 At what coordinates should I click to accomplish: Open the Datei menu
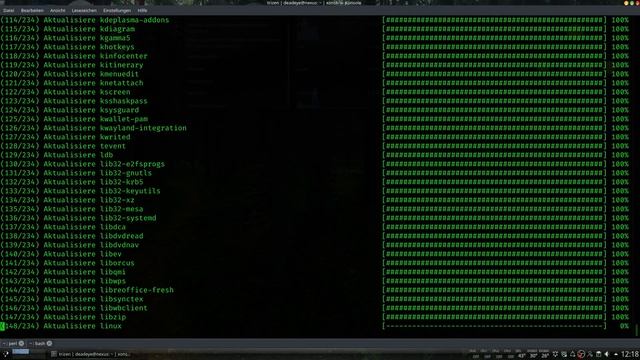(x=8, y=10)
